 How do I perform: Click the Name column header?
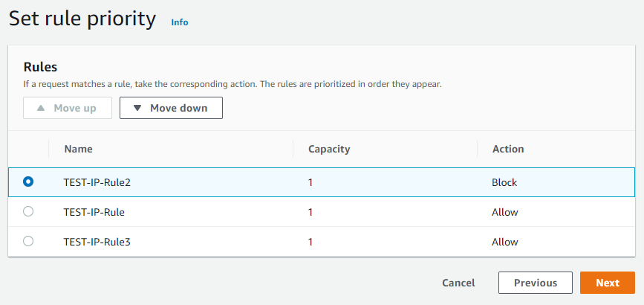[x=78, y=149]
